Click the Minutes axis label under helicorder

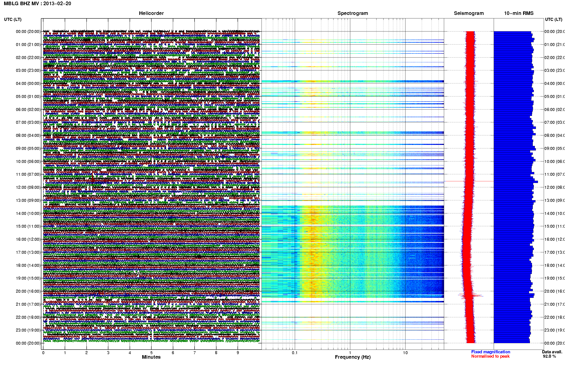[x=151, y=357]
